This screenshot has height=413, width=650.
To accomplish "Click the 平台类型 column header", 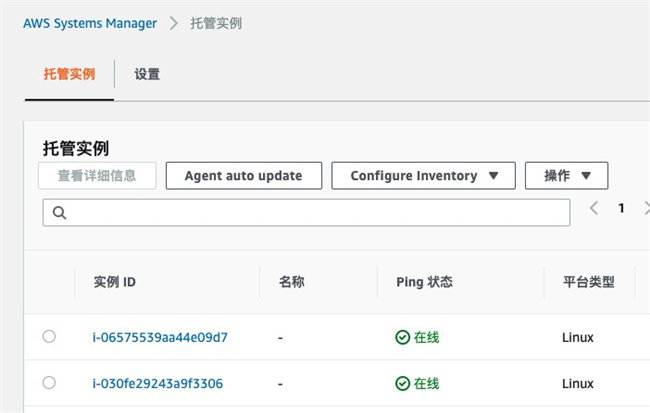I will (x=589, y=282).
